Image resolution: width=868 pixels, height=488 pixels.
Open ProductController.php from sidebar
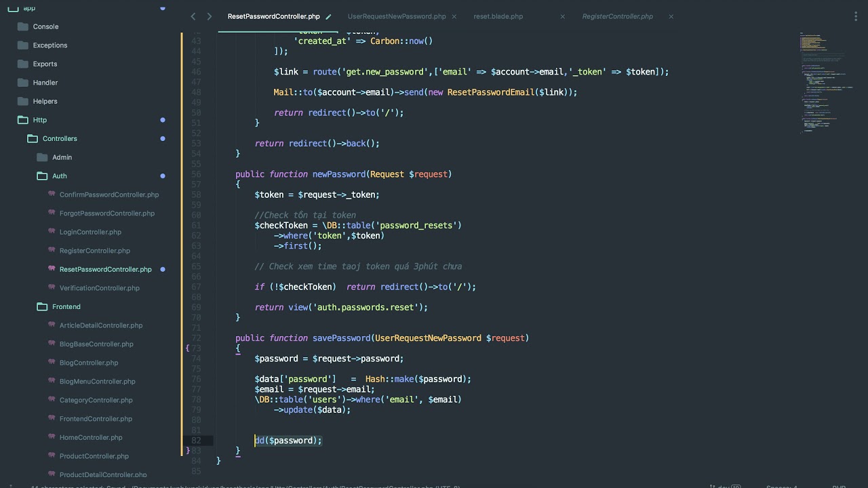click(x=94, y=456)
